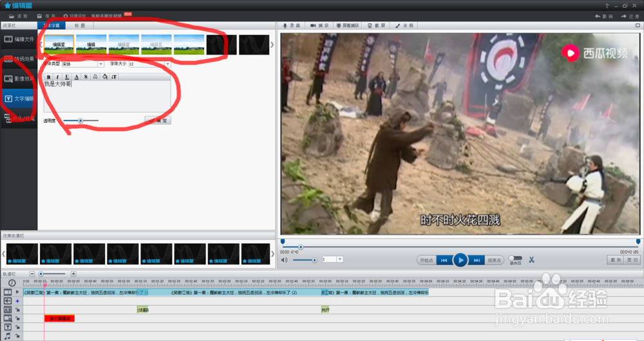
Task: Toggle lock on the music track
Action: (17, 336)
